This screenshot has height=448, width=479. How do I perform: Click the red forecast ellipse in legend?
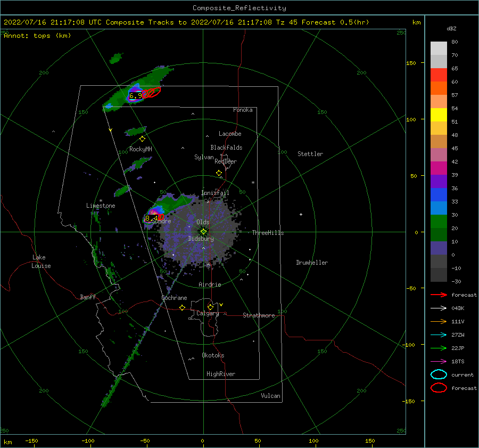pyautogui.click(x=439, y=388)
